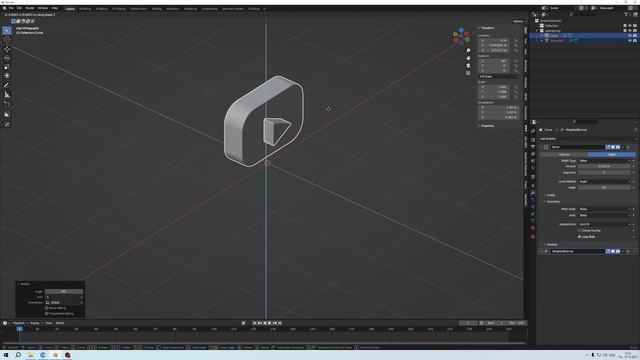Click the Angle slider in Rotate panel

64,292
